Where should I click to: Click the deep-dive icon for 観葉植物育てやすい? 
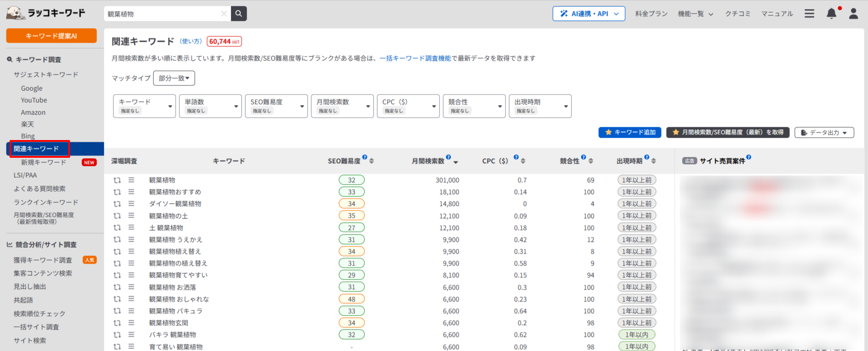[117, 275]
